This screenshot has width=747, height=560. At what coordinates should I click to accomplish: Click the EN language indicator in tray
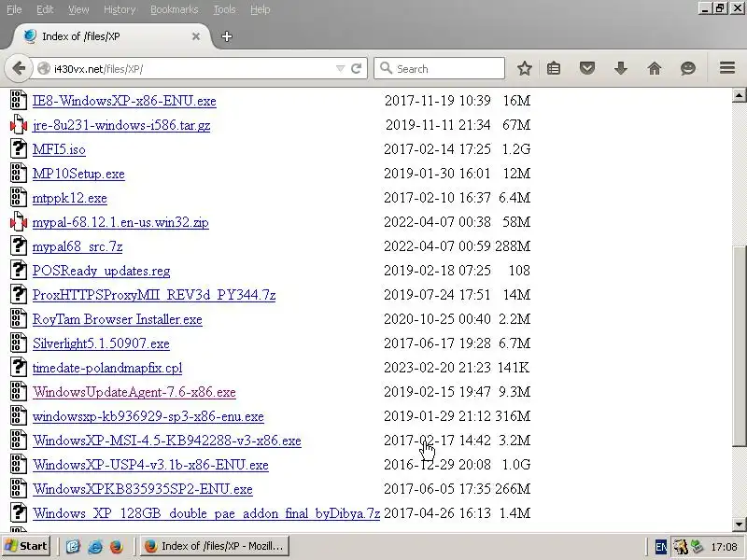coord(661,547)
